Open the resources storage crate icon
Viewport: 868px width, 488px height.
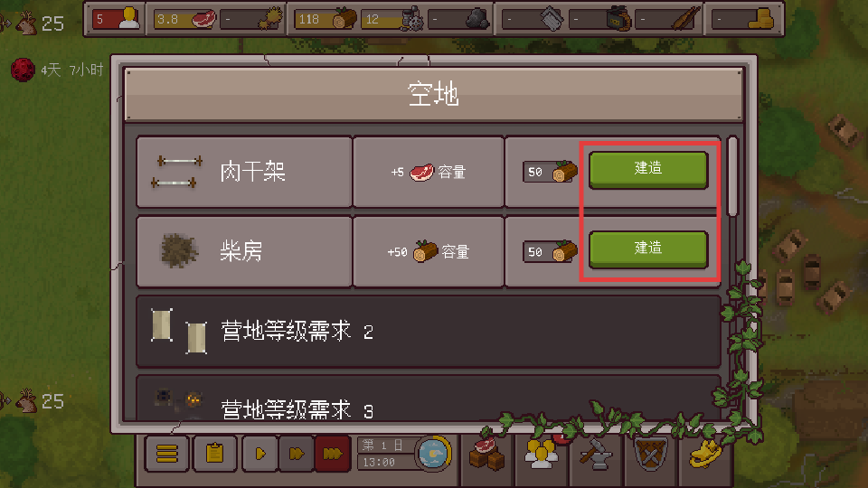click(x=486, y=454)
